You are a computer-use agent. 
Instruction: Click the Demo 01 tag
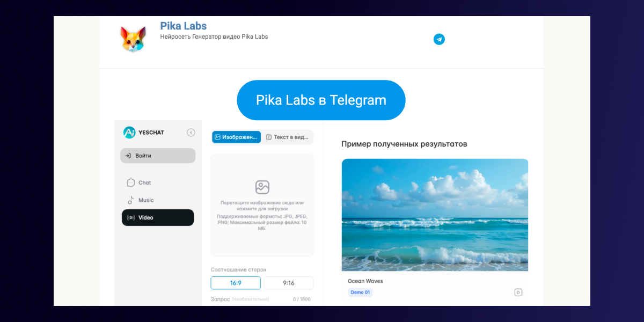coord(360,292)
